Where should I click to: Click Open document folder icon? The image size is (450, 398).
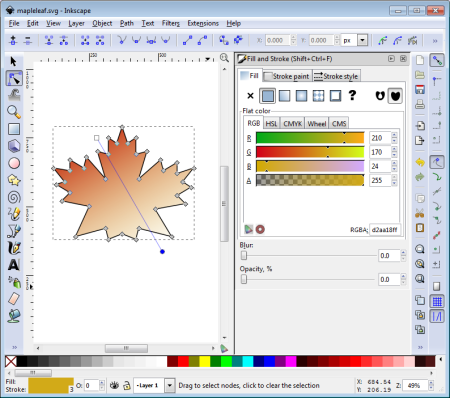[x=420, y=74]
